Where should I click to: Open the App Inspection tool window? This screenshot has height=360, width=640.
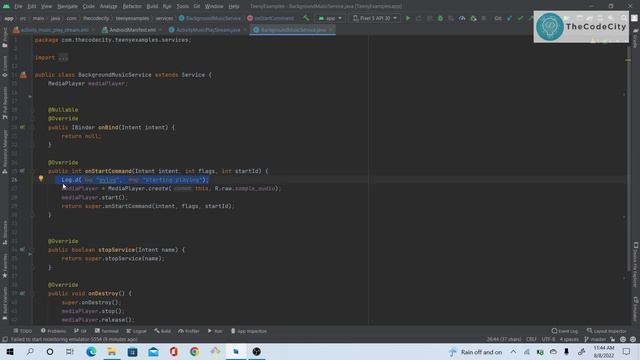pyautogui.click(x=249, y=331)
